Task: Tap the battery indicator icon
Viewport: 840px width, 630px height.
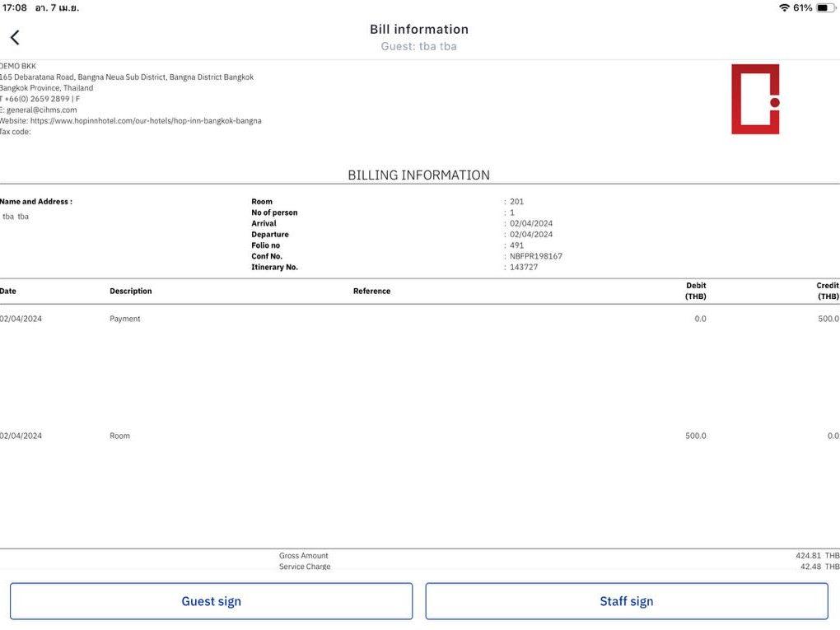Action: 825,7
